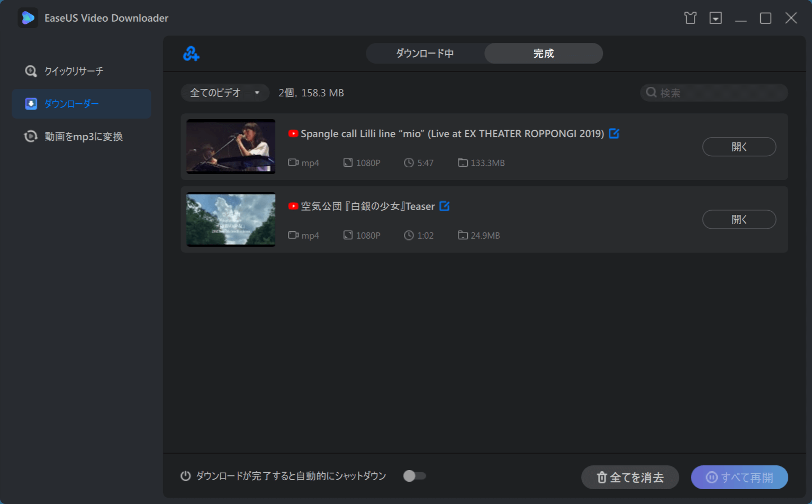Open the skin theme shirt icon
The height and width of the screenshot is (504, 812).
690,18
